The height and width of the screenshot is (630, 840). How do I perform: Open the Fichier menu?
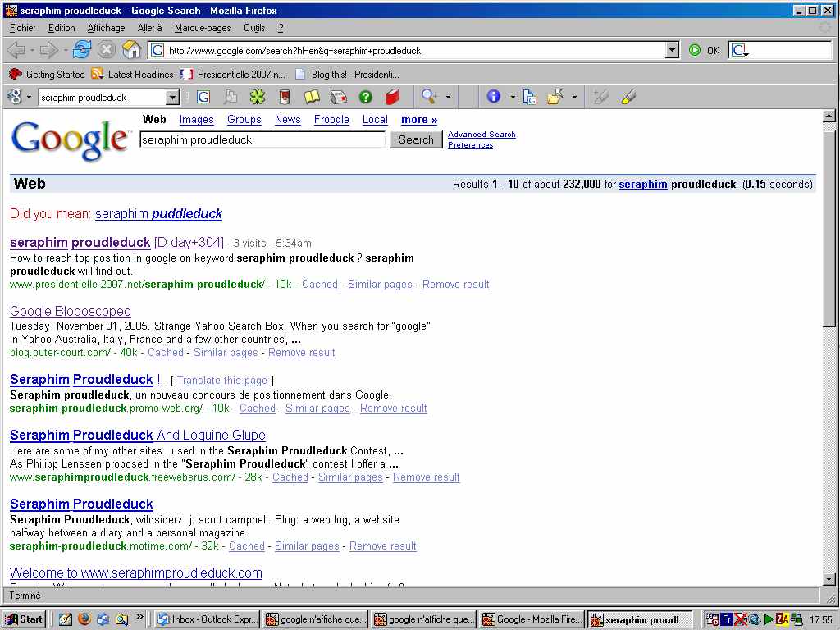coord(22,28)
